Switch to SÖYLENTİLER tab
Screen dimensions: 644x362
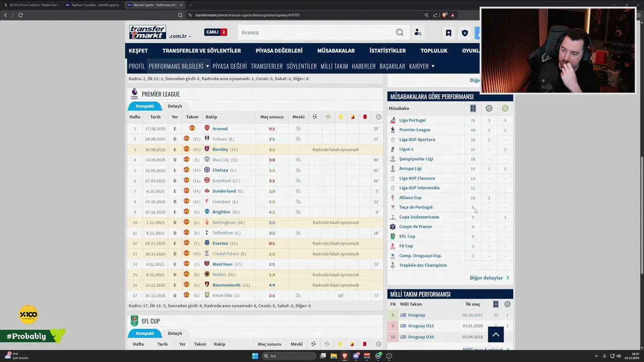301,66
